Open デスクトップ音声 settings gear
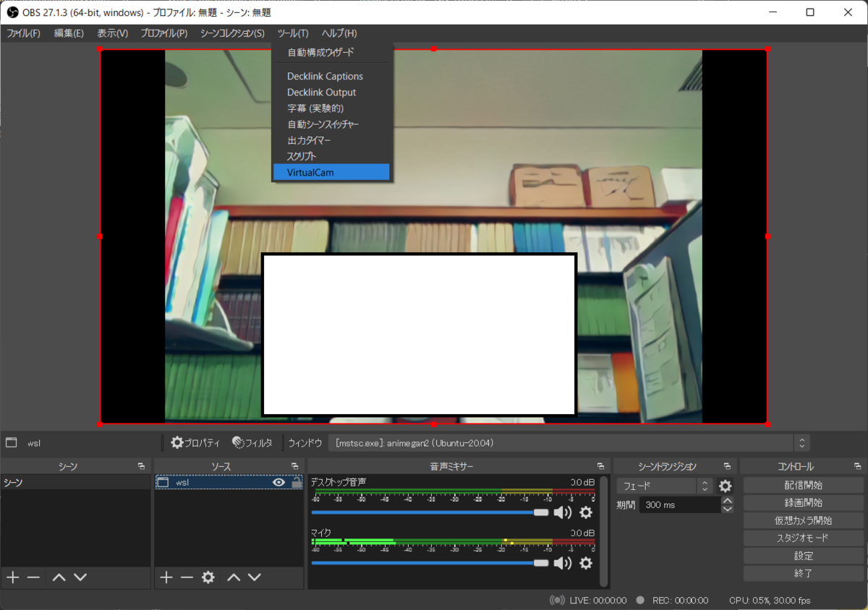Screen dimensions: 868x610 (x=586, y=512)
